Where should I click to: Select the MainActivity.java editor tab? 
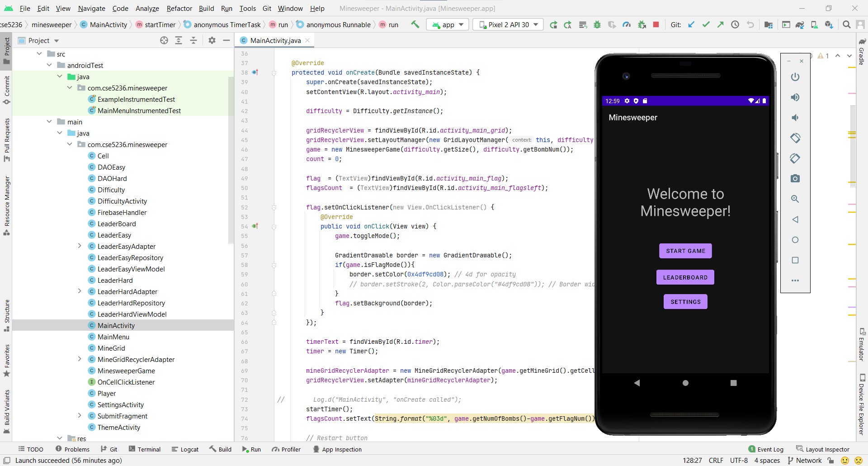point(275,40)
